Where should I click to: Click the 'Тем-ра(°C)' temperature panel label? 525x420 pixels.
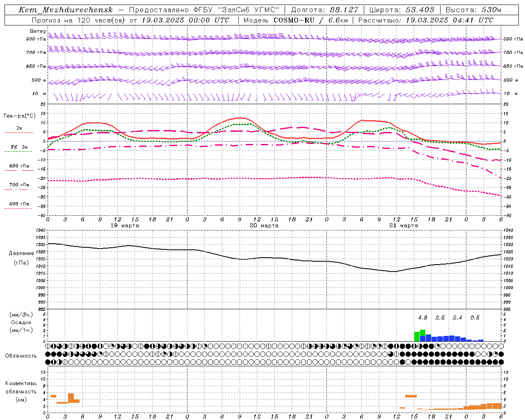(19, 116)
